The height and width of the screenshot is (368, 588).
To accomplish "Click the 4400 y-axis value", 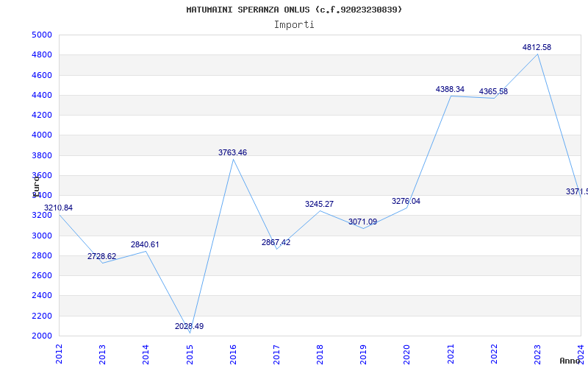I will (42, 95).
